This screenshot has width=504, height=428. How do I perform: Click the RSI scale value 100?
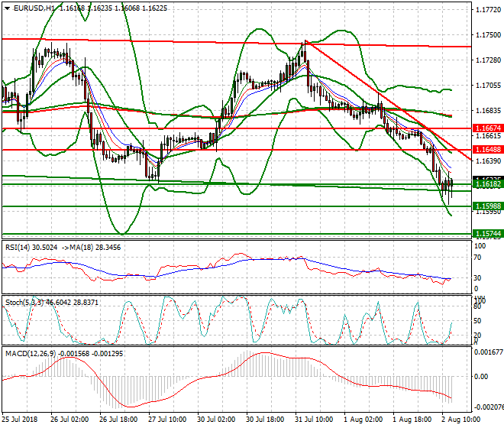pos(480,247)
